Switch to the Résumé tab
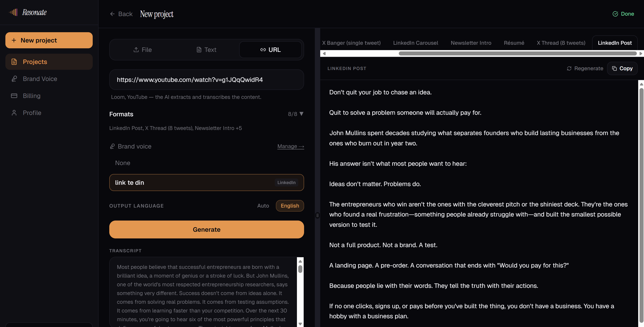 pos(514,43)
